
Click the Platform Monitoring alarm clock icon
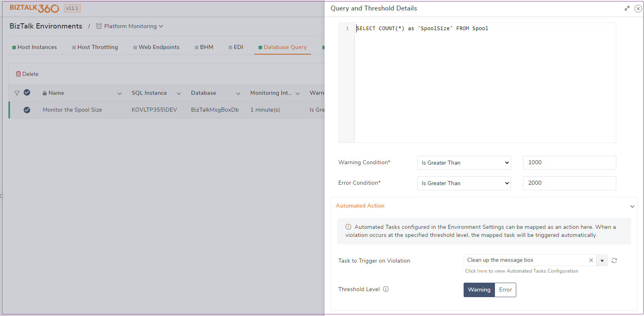click(x=99, y=26)
